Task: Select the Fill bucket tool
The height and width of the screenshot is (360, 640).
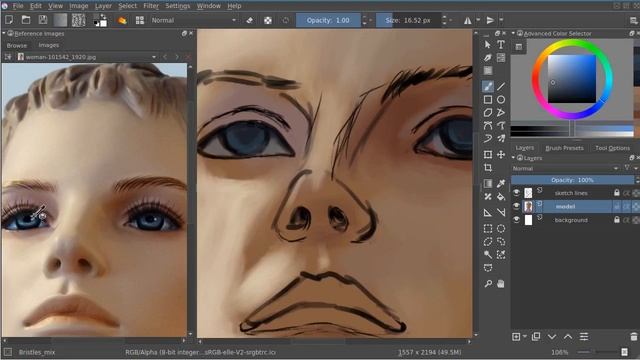Action: [x=501, y=197]
